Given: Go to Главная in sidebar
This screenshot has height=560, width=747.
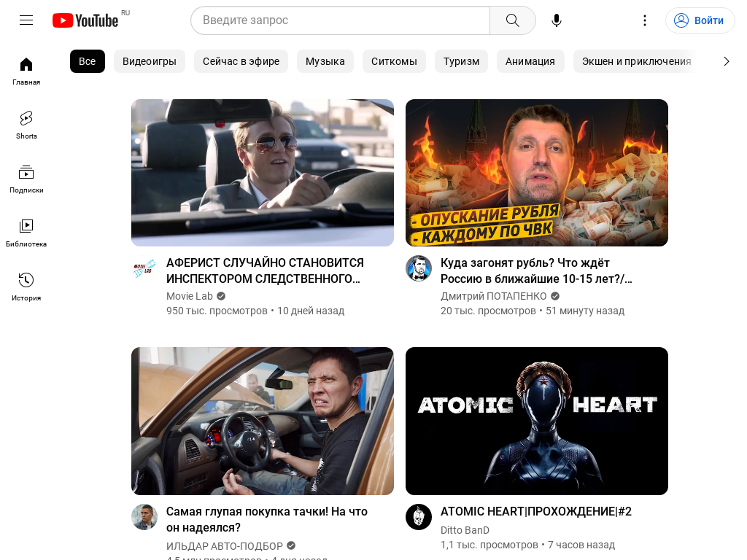Looking at the screenshot, I should (x=26, y=71).
